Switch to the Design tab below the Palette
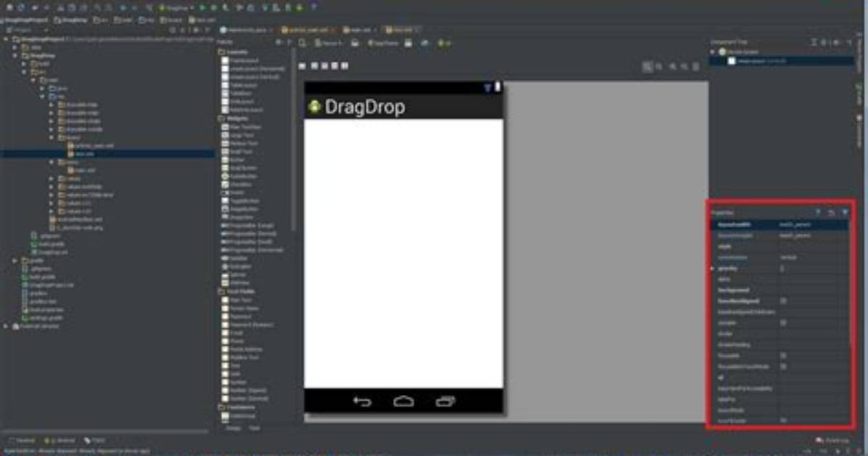868x456 pixels. point(233,428)
